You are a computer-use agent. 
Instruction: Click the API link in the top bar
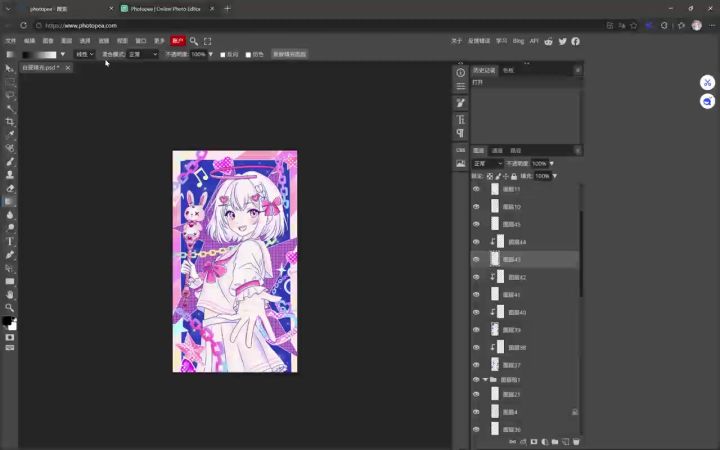[534, 41]
